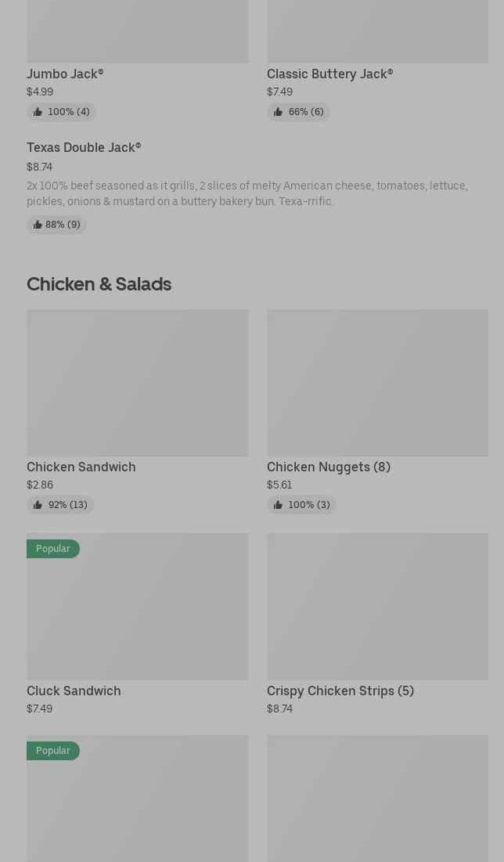Select the Texas Double Jack item
Image resolution: width=504 pixels, height=862 pixels.
[x=84, y=147]
